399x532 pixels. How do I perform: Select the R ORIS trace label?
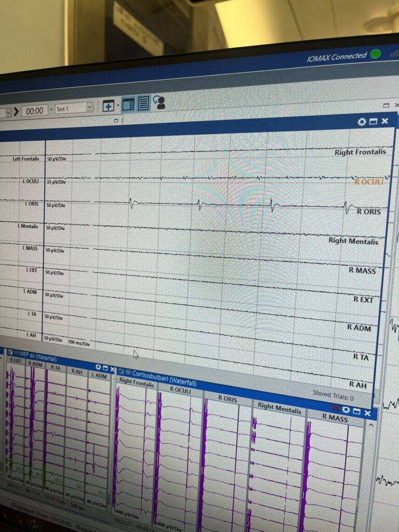(368, 211)
